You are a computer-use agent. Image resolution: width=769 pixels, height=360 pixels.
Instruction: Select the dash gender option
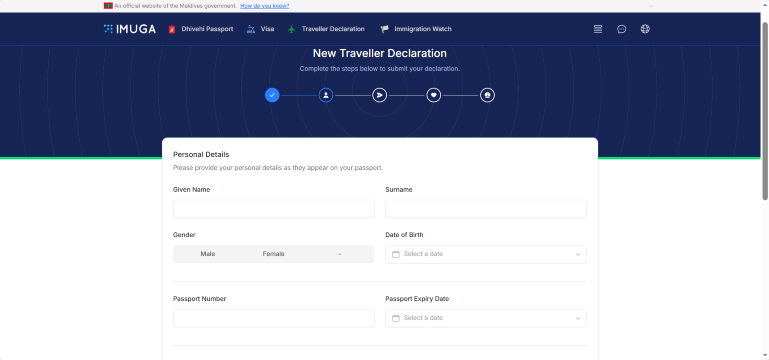coord(339,254)
